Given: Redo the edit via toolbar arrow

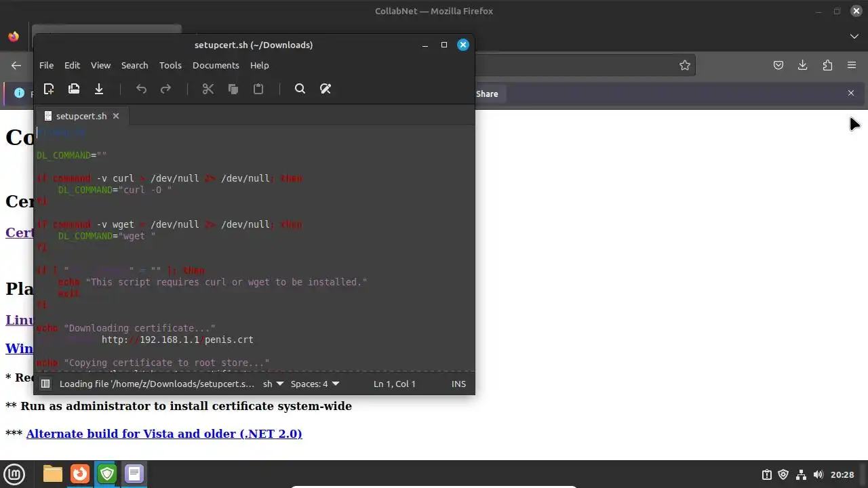Looking at the screenshot, I should tap(165, 89).
